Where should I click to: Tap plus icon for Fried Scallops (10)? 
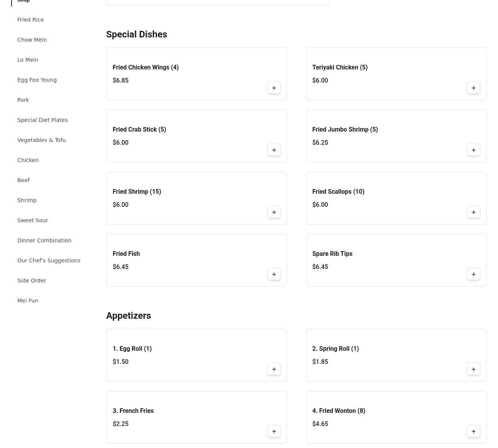(x=474, y=212)
